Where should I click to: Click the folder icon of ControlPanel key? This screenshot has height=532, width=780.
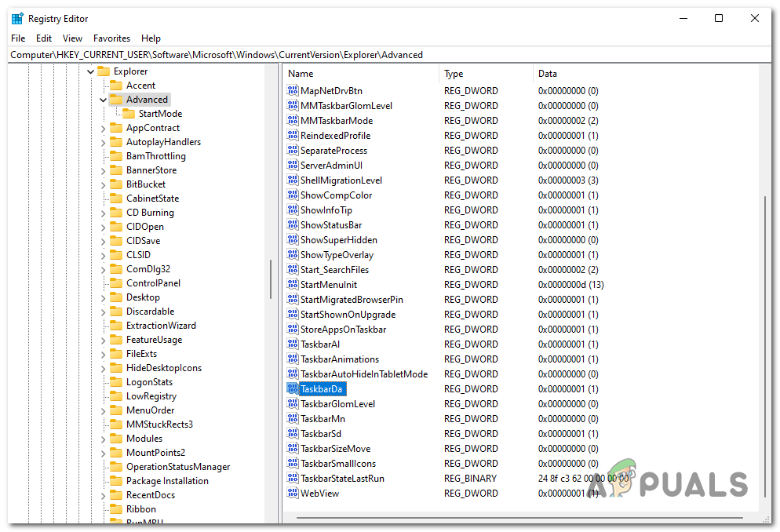pos(116,283)
